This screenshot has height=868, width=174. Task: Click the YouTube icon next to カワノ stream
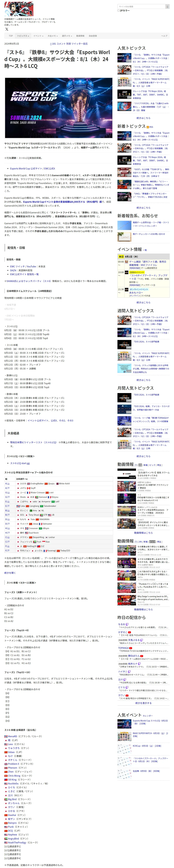point(127,695)
